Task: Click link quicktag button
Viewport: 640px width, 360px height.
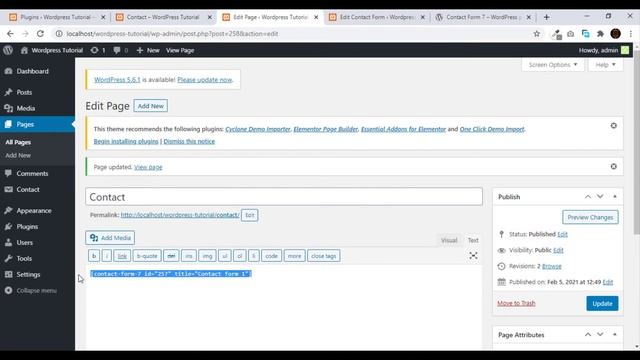Action: pos(122,256)
